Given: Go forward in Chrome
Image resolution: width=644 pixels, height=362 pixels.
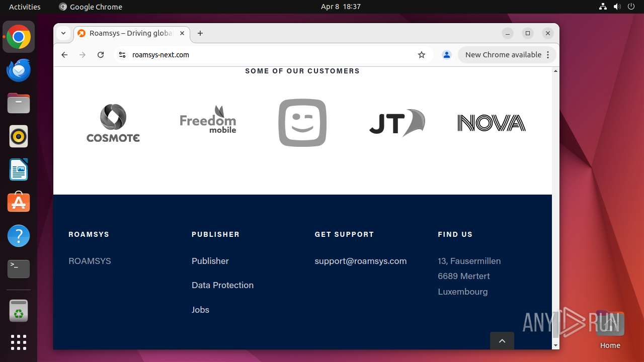Looking at the screenshot, I should point(83,55).
